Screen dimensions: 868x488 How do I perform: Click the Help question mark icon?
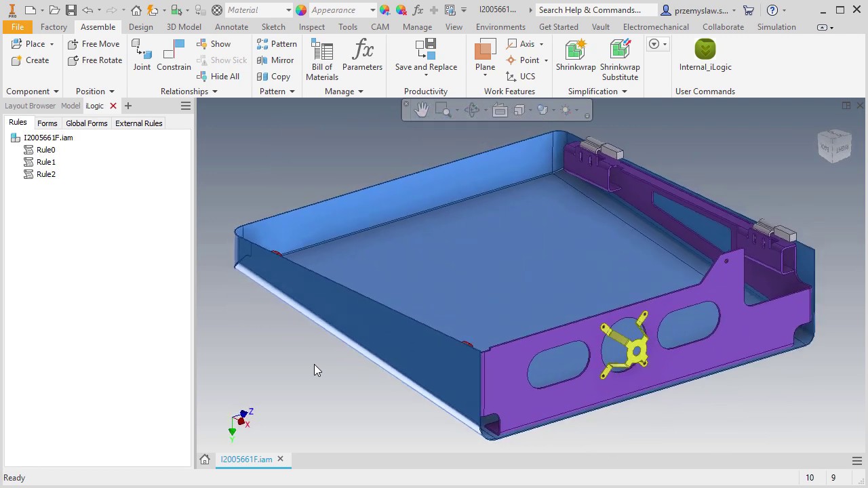click(x=772, y=10)
